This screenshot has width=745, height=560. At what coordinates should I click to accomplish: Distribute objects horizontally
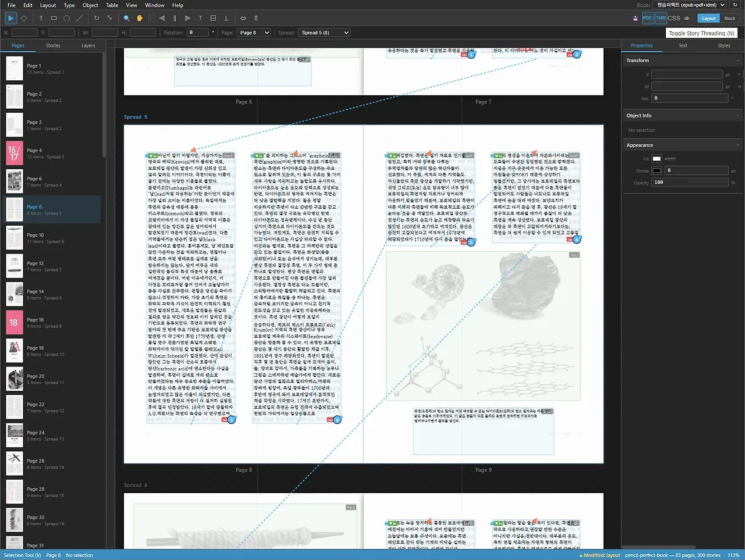(243, 18)
